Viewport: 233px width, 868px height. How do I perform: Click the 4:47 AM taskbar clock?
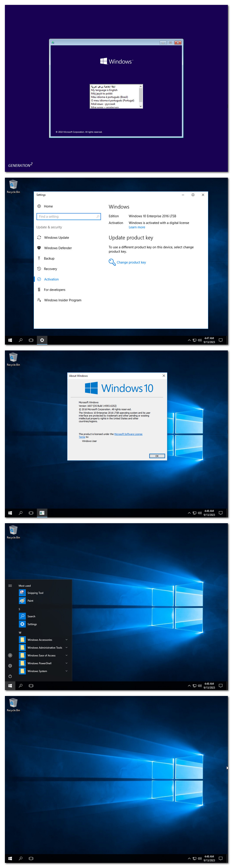coord(209,340)
